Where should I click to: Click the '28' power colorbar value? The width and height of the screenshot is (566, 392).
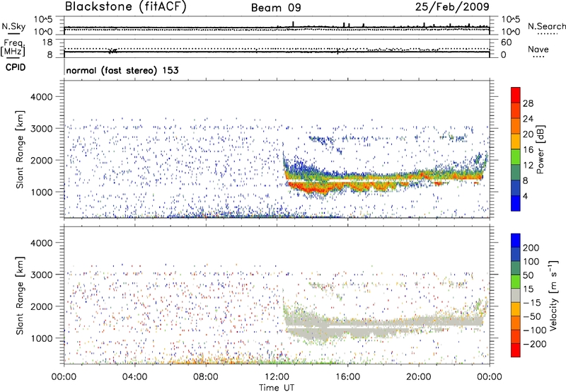[528, 103]
